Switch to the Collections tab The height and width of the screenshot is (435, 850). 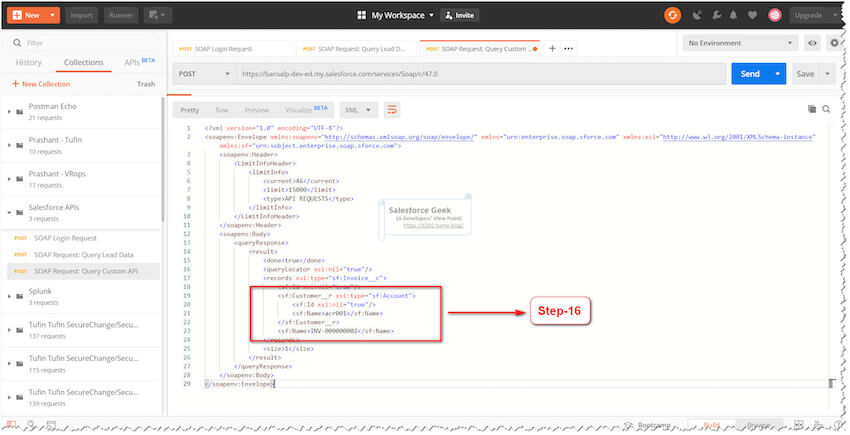[x=83, y=62]
